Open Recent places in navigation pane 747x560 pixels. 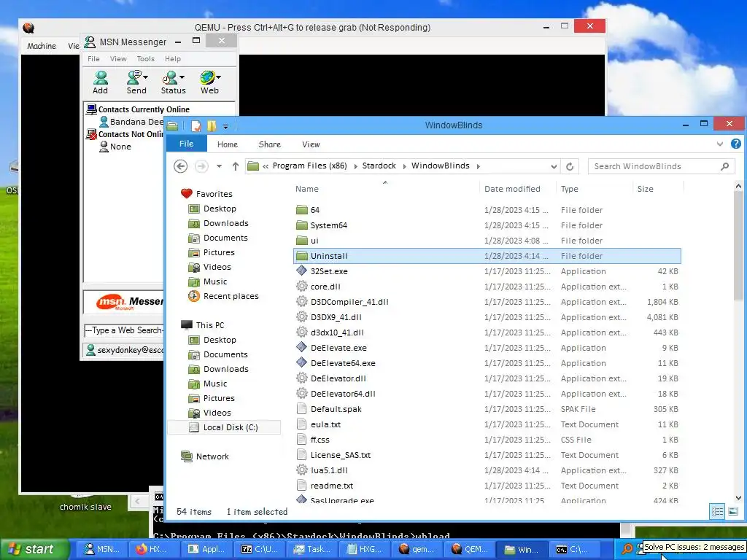(231, 296)
